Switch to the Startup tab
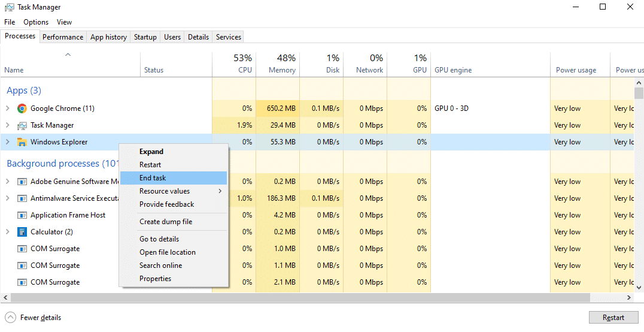This screenshot has height=332, width=644. tap(145, 37)
